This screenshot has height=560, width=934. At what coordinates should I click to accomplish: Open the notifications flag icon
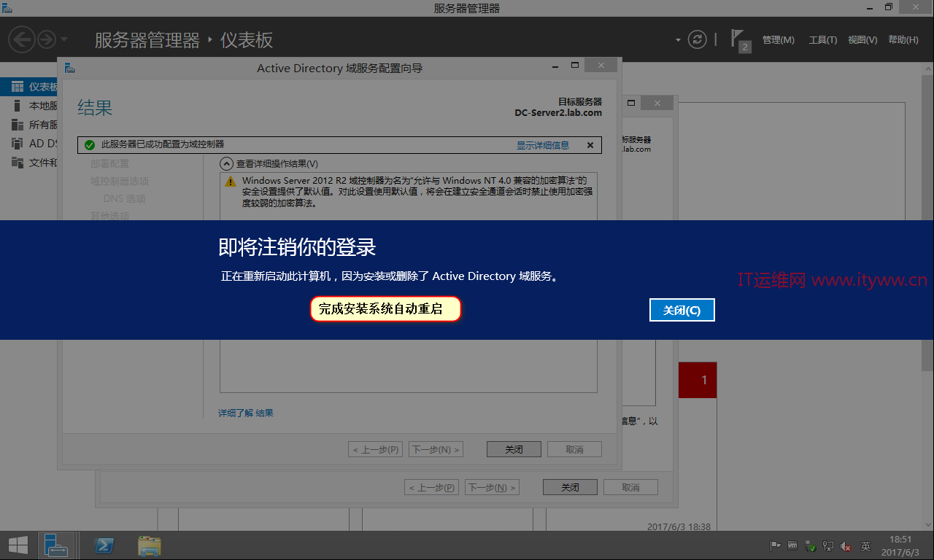click(740, 40)
